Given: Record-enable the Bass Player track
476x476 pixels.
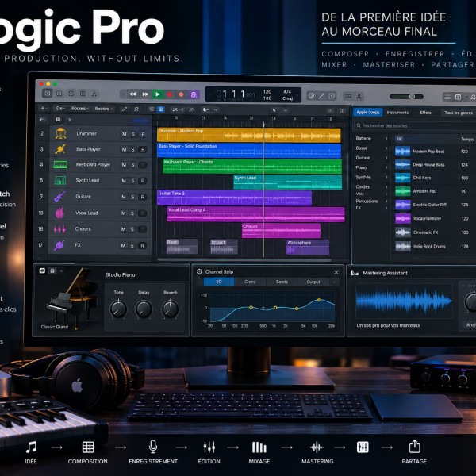Looking at the screenshot, I should (x=142, y=150).
